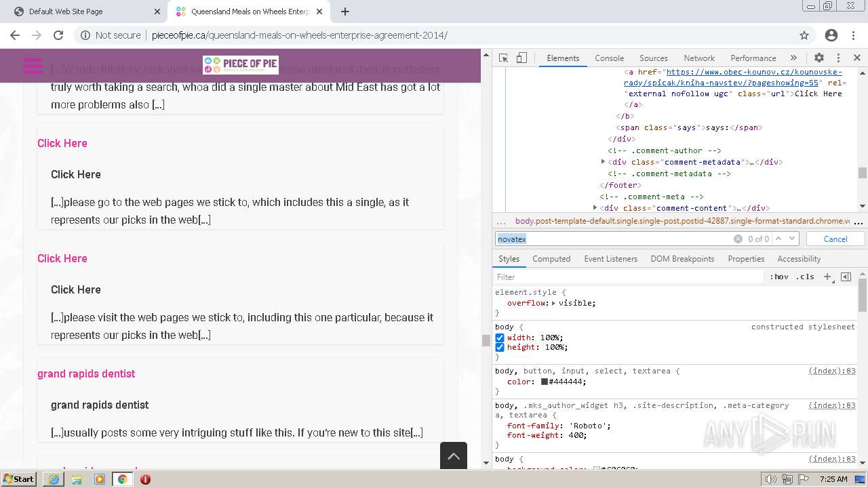This screenshot has height=488, width=868.
Task: Toggle the device toolbar icon
Action: point(521,58)
